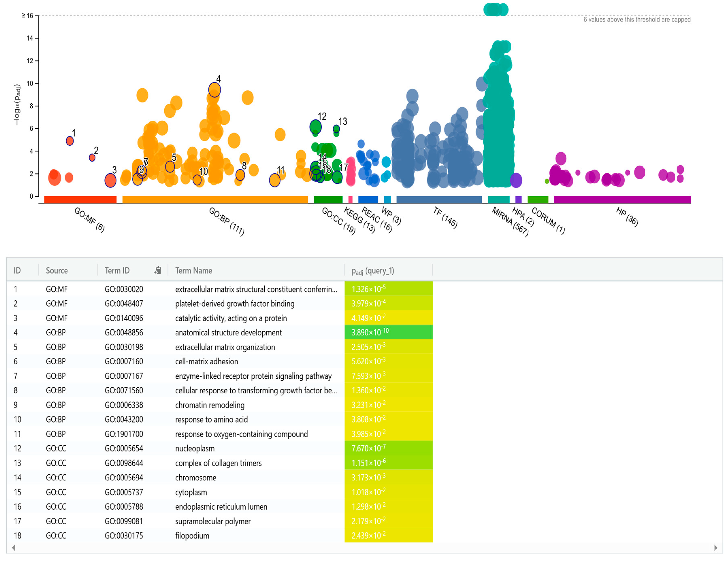Click the copy Term IDs clipboard icon
This screenshot has width=728, height=561.
[x=158, y=270]
